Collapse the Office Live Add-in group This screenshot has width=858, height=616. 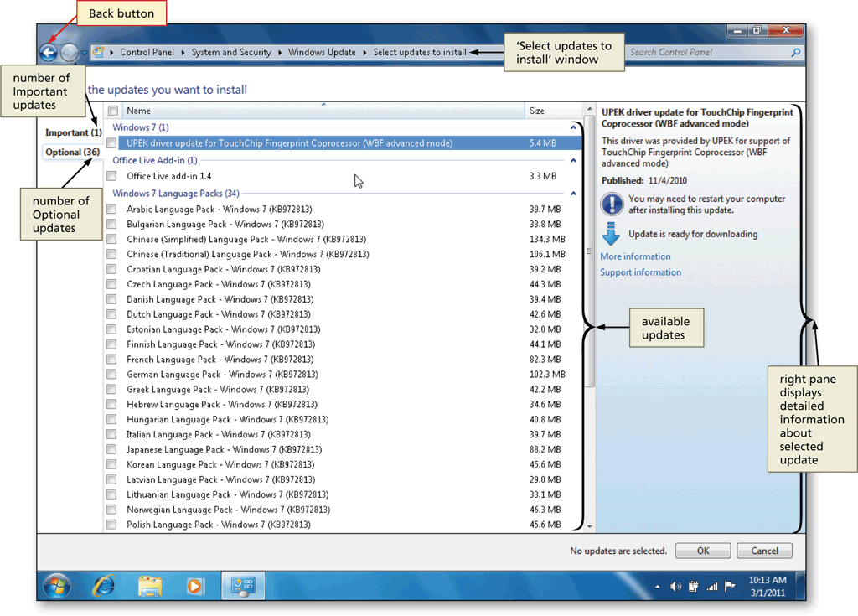point(573,160)
